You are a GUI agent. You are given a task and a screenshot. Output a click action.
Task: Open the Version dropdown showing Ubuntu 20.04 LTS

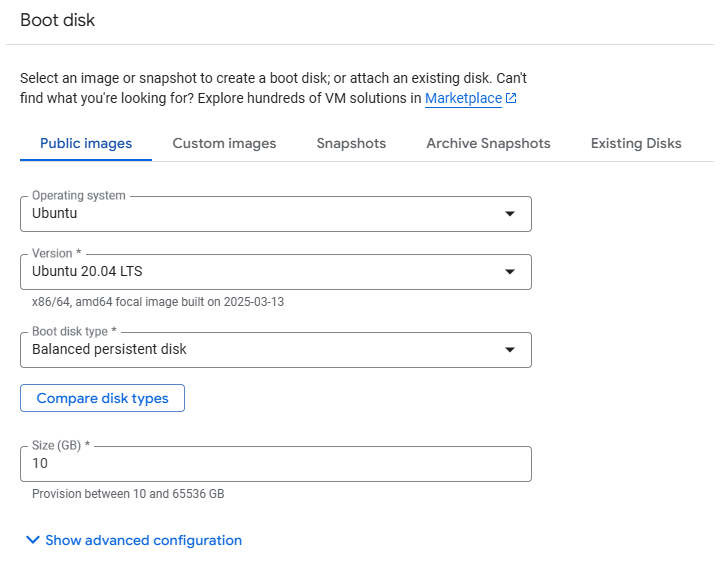[276, 272]
